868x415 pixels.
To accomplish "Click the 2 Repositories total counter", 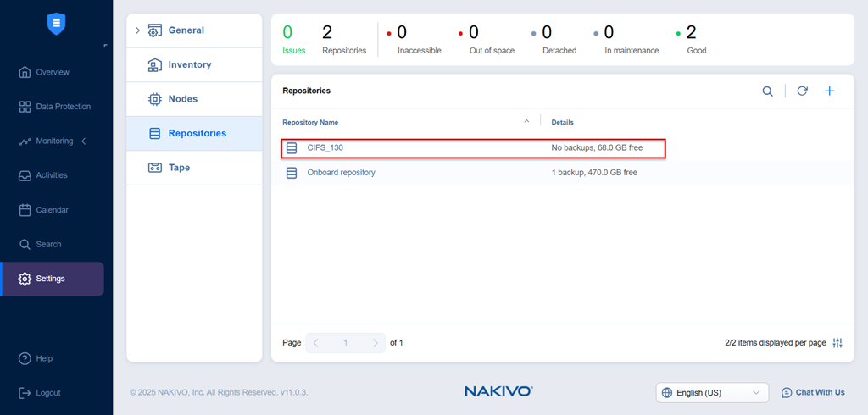I will point(344,39).
